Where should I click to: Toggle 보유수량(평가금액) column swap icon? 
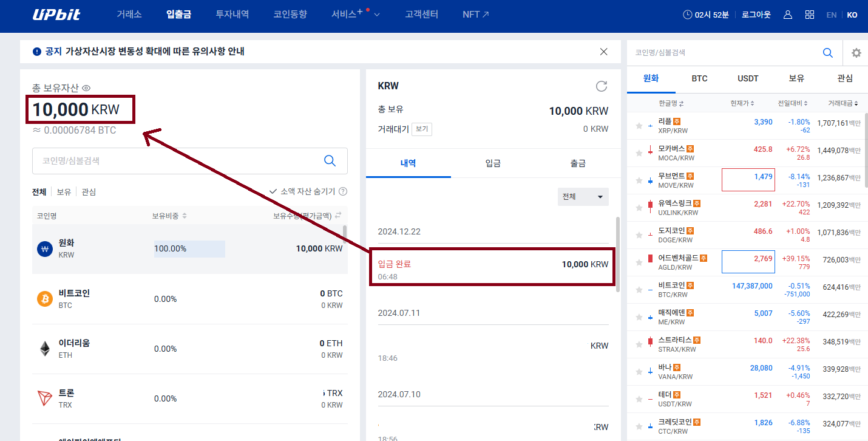pos(338,216)
